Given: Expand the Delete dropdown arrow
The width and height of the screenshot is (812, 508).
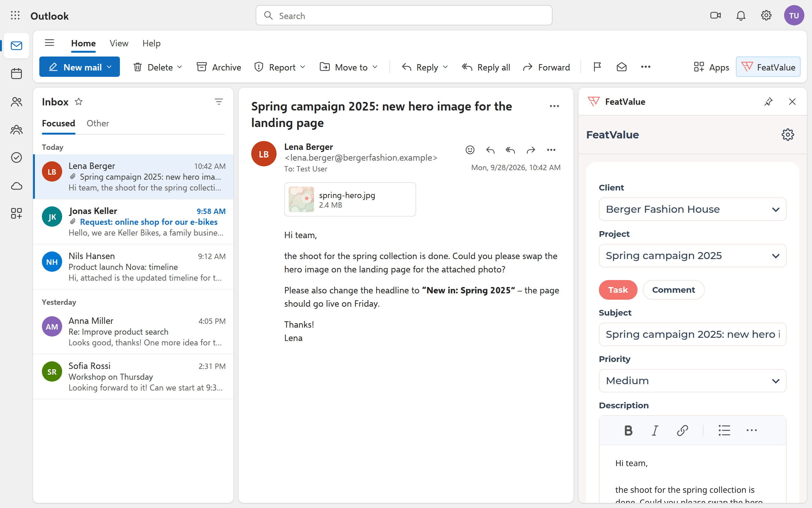Looking at the screenshot, I should point(180,67).
